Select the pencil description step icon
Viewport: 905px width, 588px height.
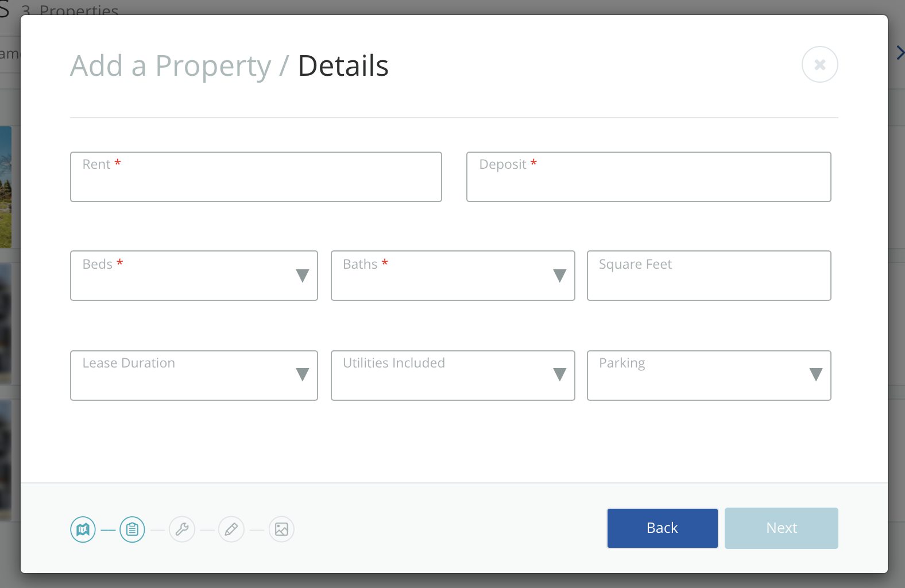[x=231, y=529]
